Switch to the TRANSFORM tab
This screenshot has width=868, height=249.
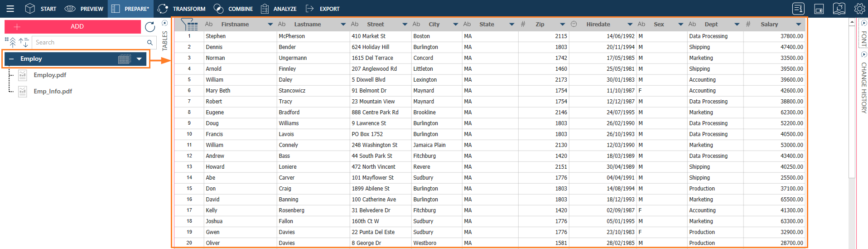click(182, 9)
